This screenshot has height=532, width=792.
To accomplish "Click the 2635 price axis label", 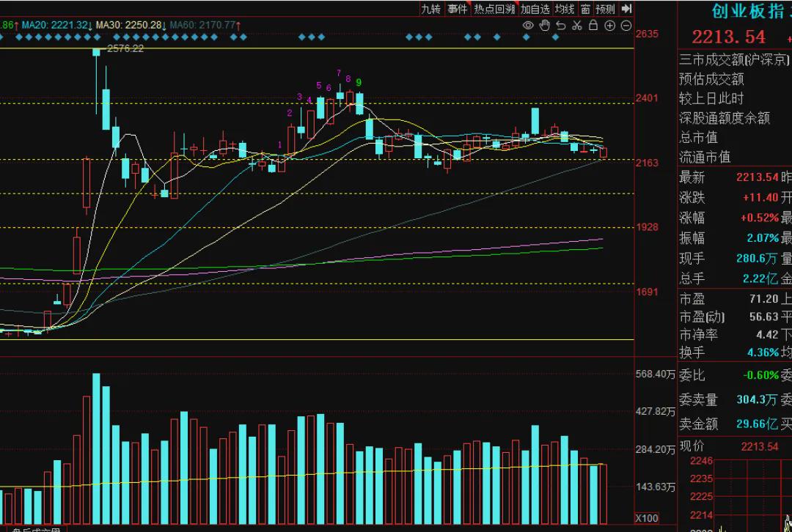I will click(x=648, y=34).
